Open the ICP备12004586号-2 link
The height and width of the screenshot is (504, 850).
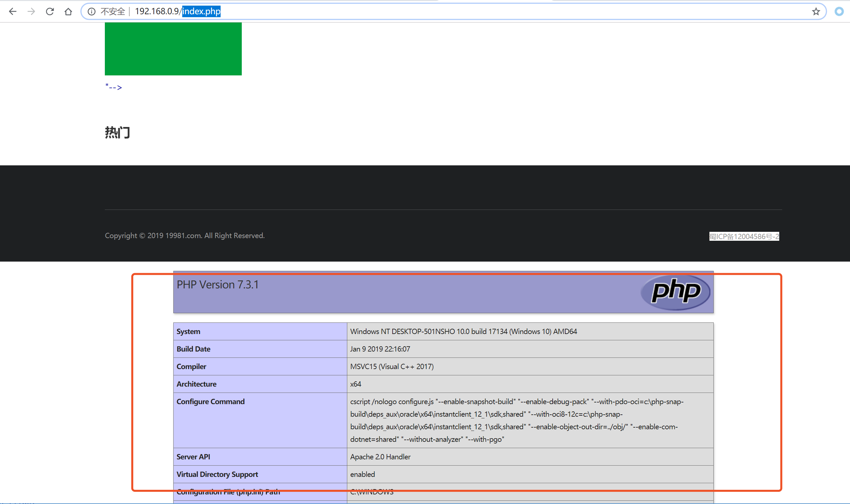click(x=744, y=236)
